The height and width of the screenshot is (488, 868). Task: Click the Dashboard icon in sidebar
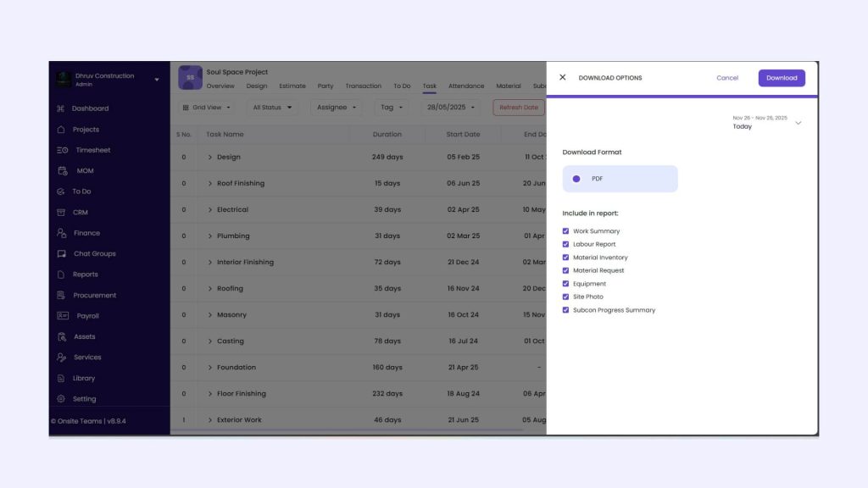click(61, 108)
